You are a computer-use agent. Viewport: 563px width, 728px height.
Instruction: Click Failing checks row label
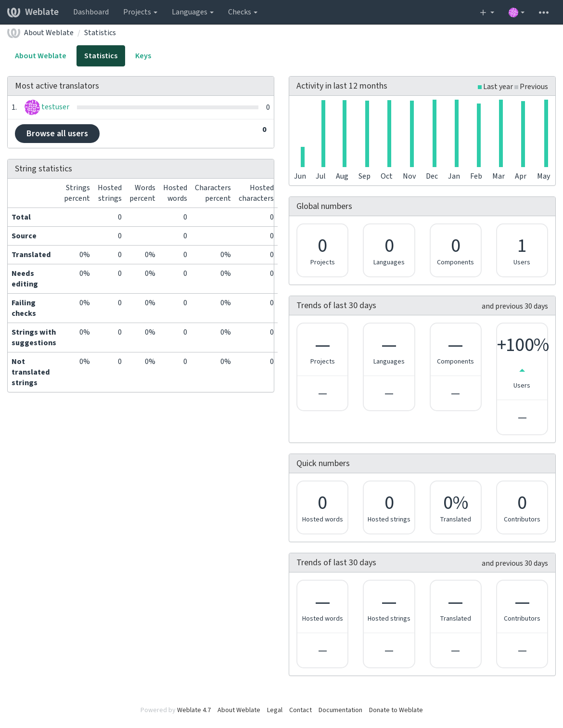tap(24, 308)
